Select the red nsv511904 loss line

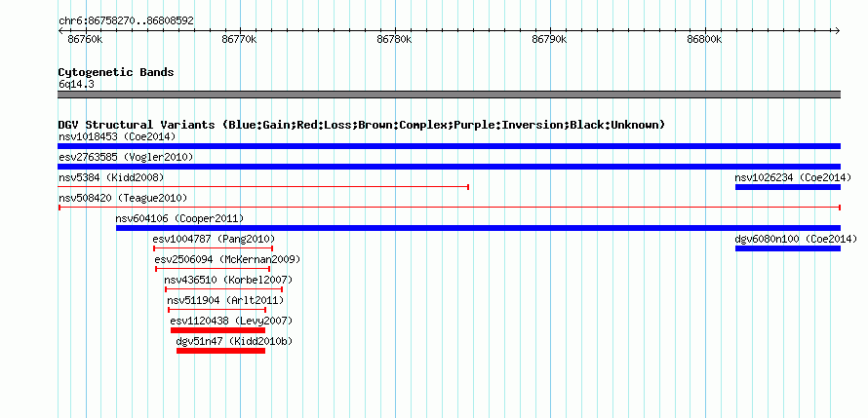(217, 310)
